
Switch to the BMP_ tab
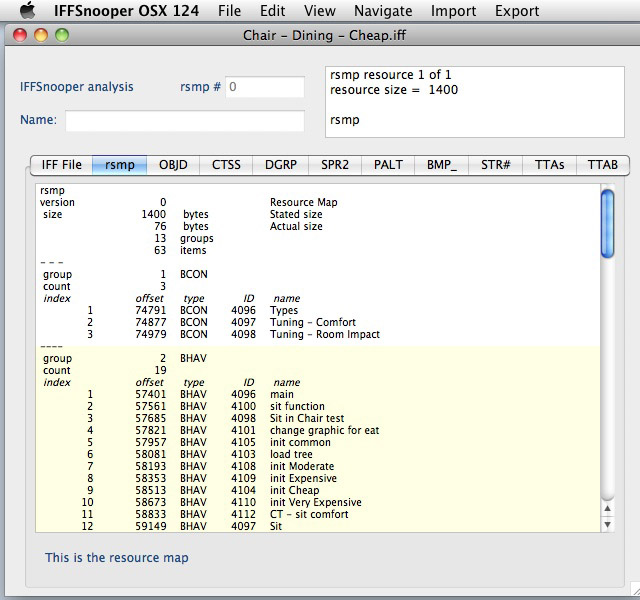coord(442,165)
